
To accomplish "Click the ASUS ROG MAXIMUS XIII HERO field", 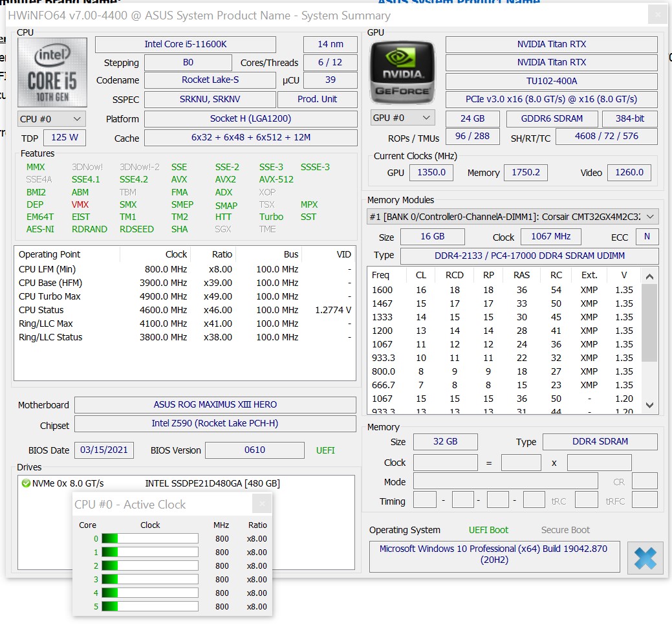I will pos(215,404).
